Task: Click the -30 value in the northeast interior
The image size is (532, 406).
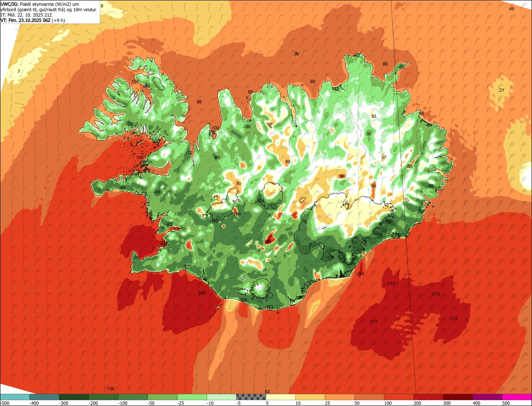Action: click(x=368, y=134)
